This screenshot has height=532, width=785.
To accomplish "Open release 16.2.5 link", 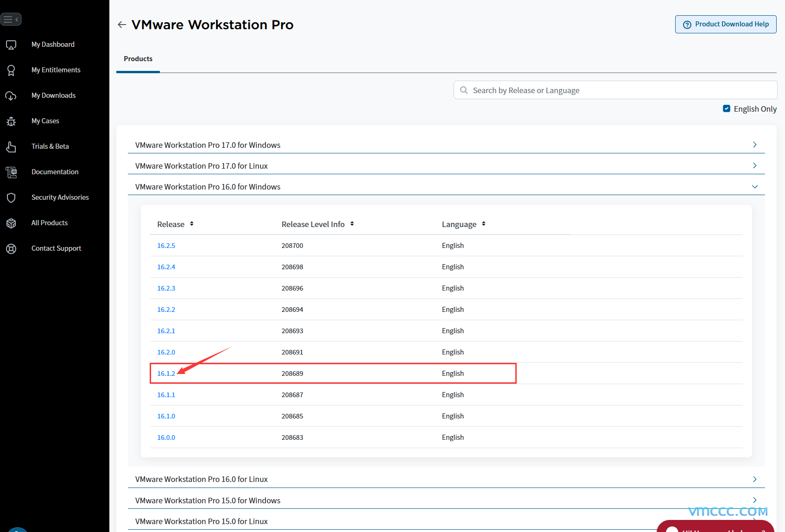I will coord(166,246).
